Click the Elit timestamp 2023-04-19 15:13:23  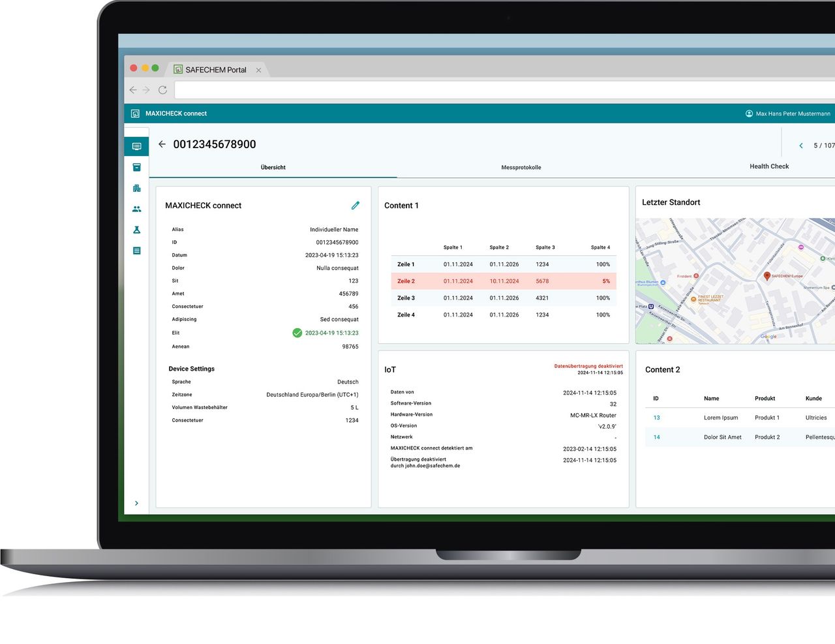pyautogui.click(x=331, y=333)
